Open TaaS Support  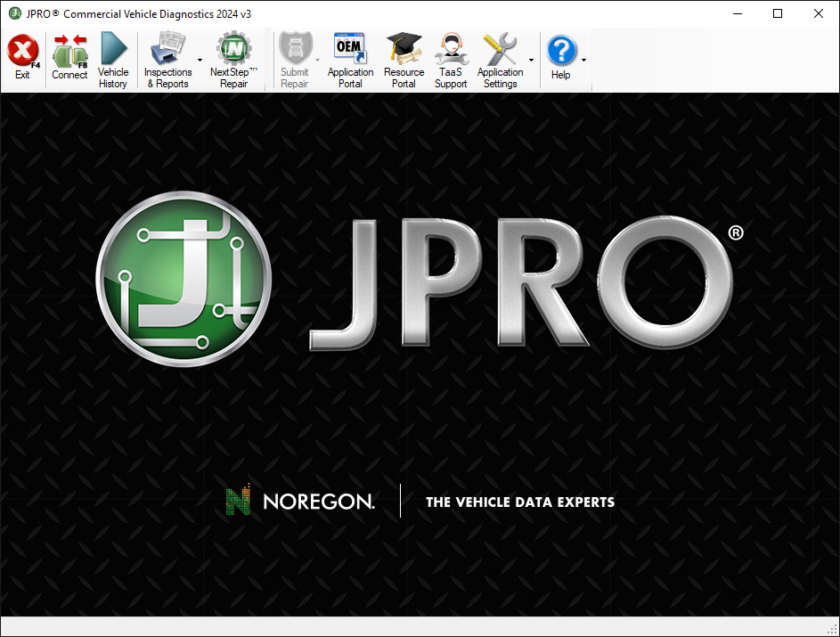[x=451, y=60]
